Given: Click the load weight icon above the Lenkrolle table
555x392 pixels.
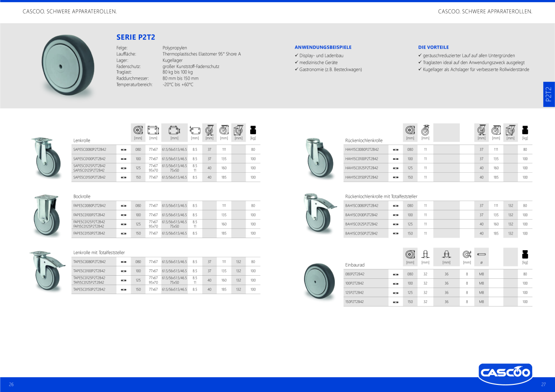Looking at the screenshot, I should (x=253, y=130).
